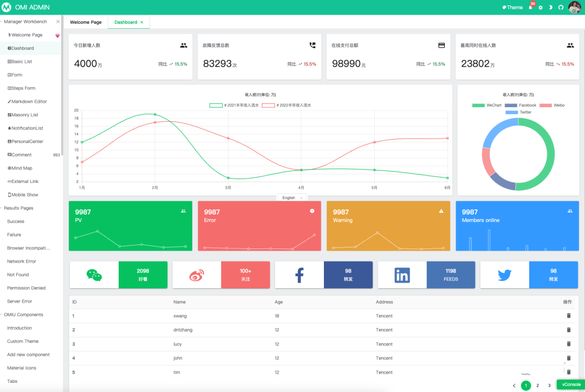This screenshot has width=585, height=392.
Task: Open Markdown Editor in sidebar
Action: click(29, 101)
